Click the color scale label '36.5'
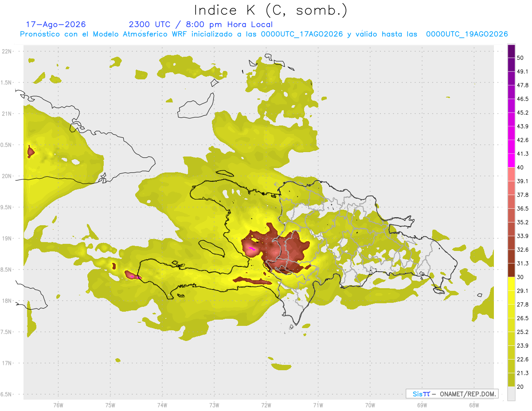Screen dimensions: 532x411 (x=523, y=208)
